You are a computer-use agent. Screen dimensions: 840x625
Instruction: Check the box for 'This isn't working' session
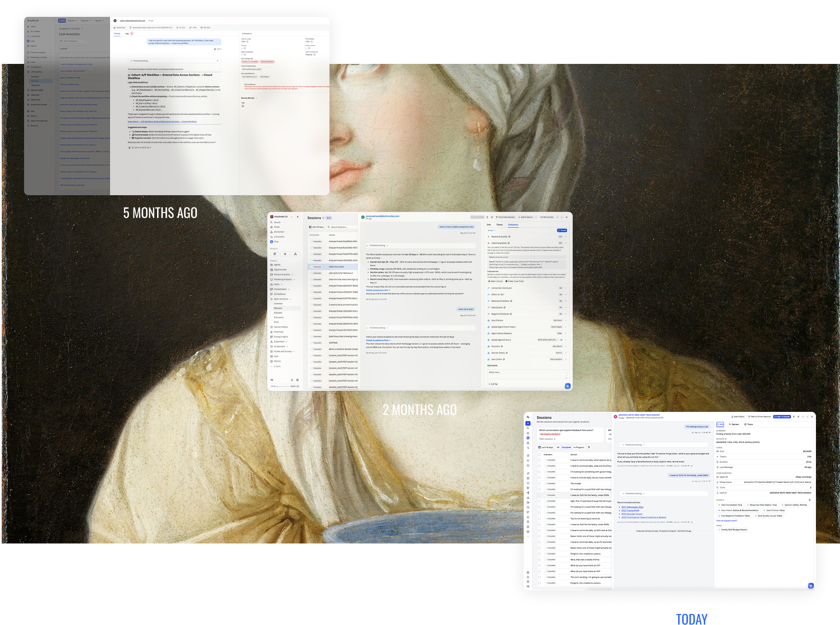[x=539, y=577]
